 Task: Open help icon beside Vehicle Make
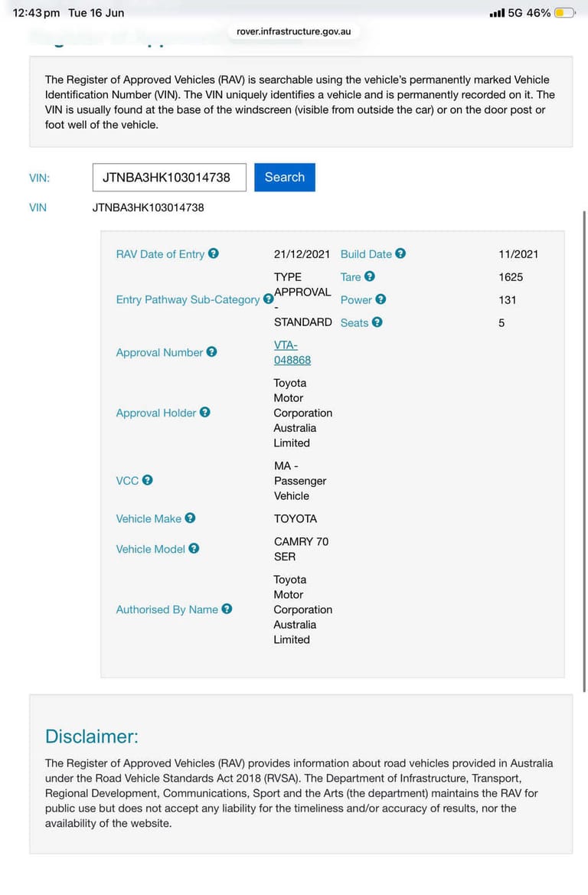pyautogui.click(x=191, y=518)
